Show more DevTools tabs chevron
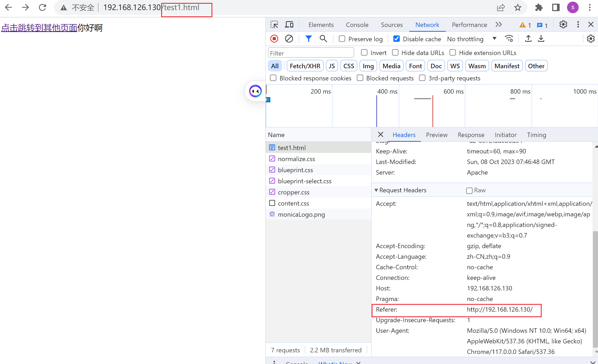 499,25
